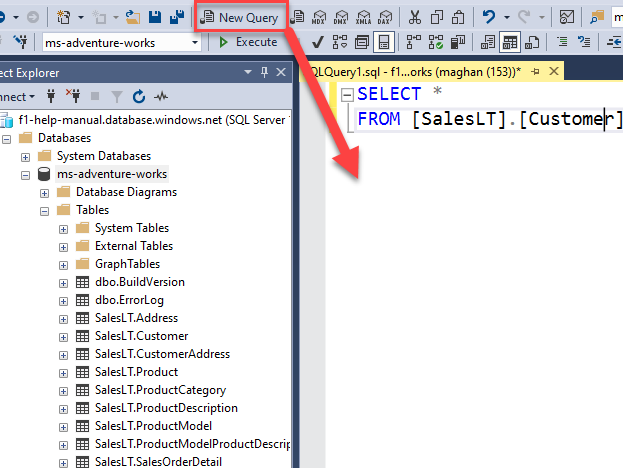Toggle Include Actual Execution Plan
The width and height of the screenshot is (623, 468).
tap(414, 42)
